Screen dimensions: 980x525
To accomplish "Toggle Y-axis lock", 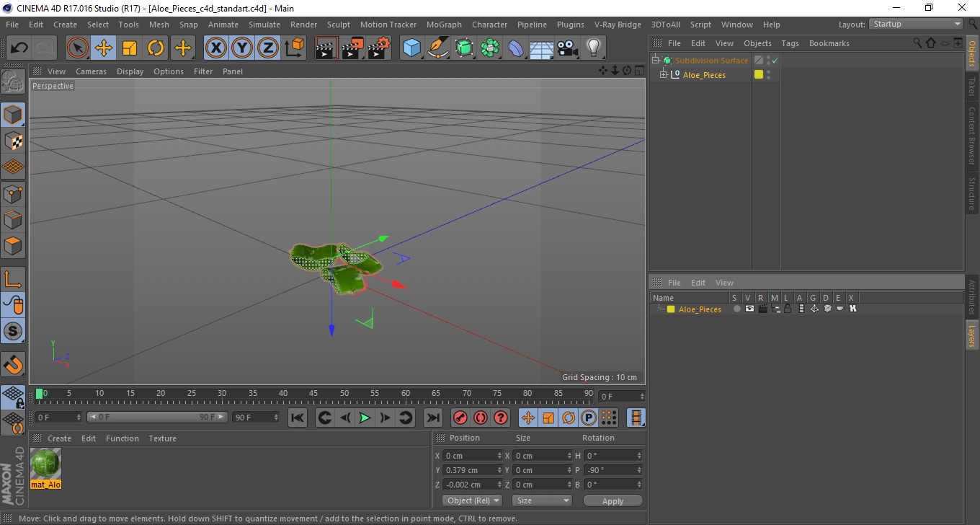I will (x=242, y=48).
